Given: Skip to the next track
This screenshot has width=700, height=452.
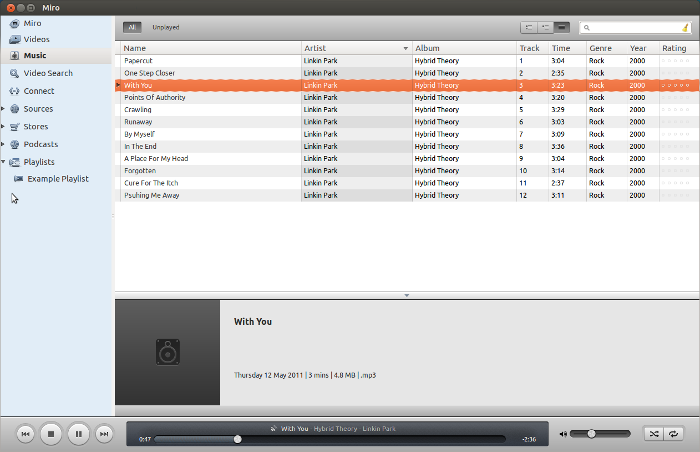Looking at the screenshot, I should click(x=104, y=434).
